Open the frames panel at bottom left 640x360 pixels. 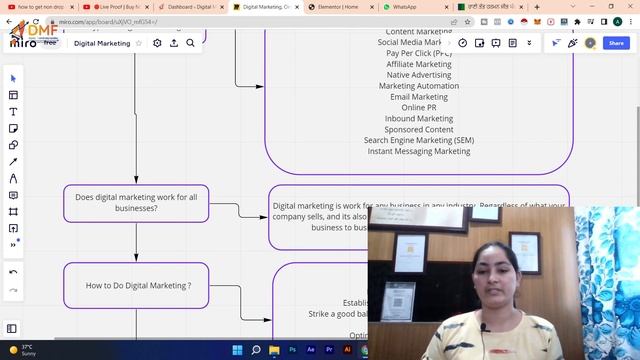pos(12,329)
